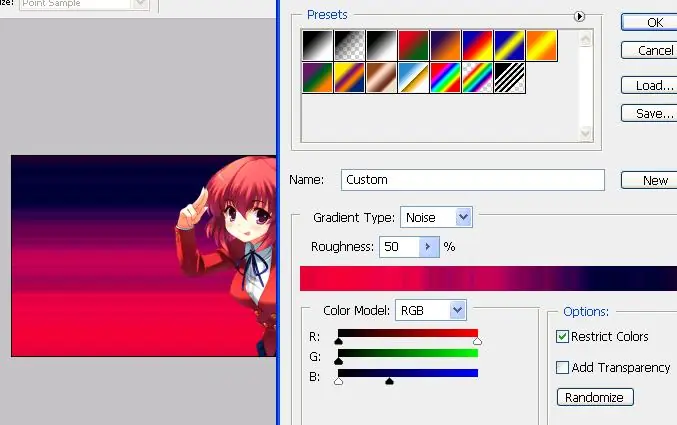This screenshot has height=425, width=677.
Task: Select the Foreground to Background gradient preset
Action: click(317, 45)
